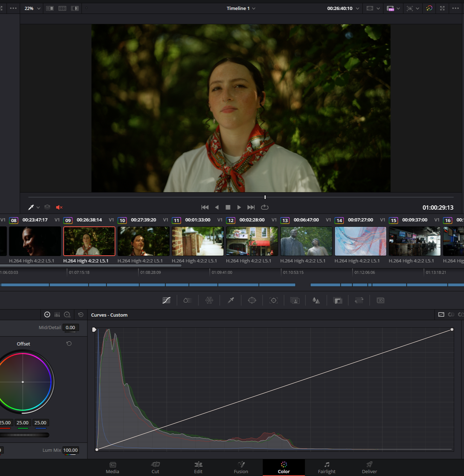Open the Tracker palette
Viewport: 464px width, 476px height.
coord(274,300)
